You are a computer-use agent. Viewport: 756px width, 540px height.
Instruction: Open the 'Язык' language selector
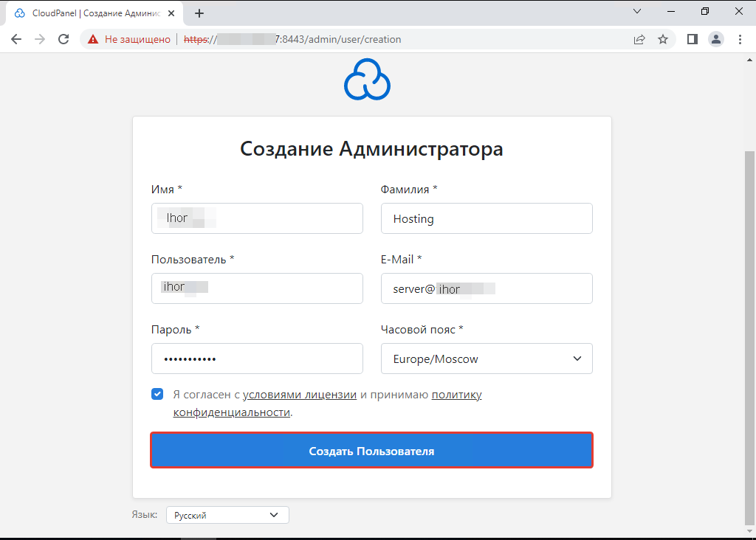227,514
